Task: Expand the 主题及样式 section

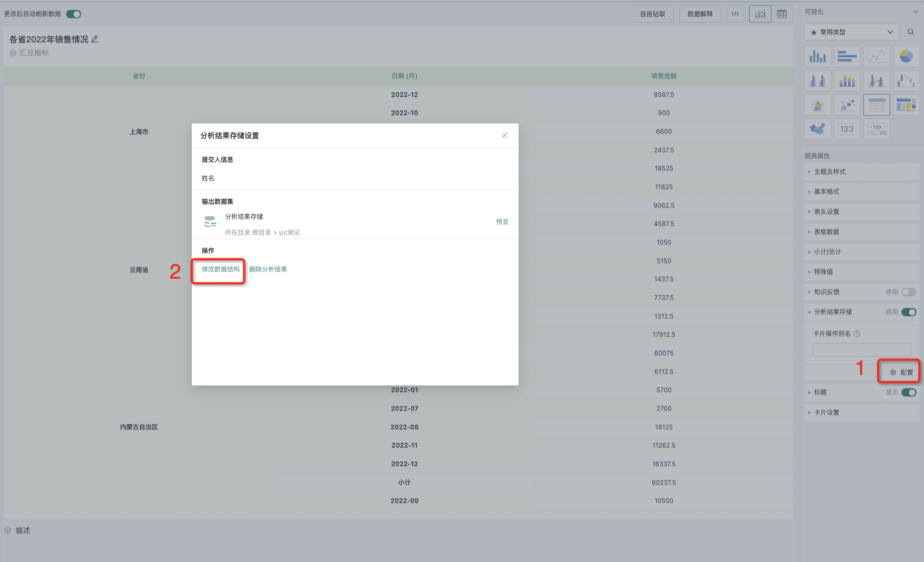Action: coord(862,172)
